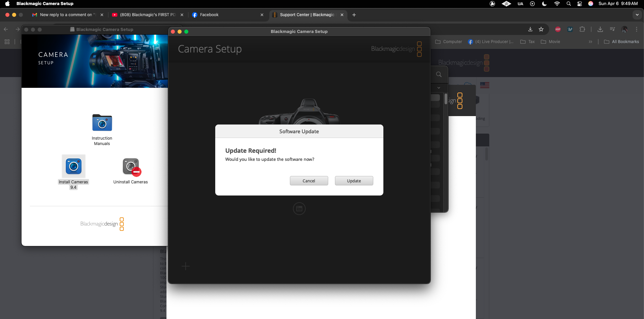Open the Chrome profile avatar
Viewport: 644px width, 319px height.
(x=624, y=29)
